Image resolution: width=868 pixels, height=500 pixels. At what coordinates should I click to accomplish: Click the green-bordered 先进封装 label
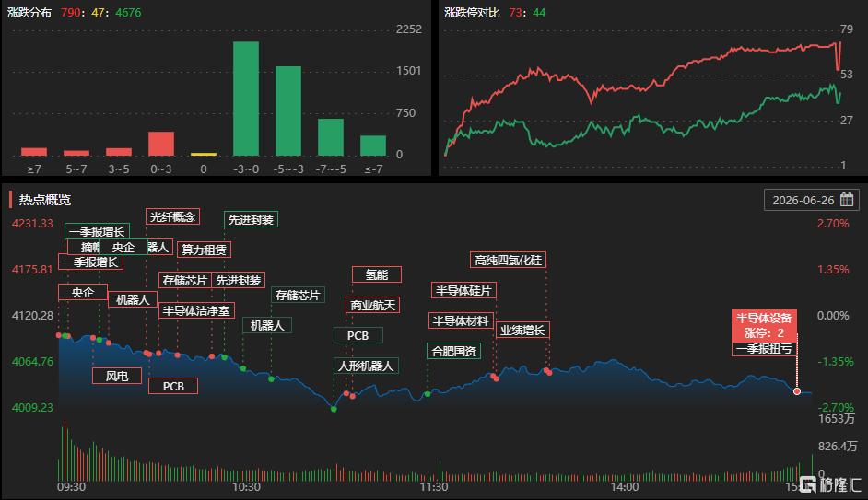pyautogui.click(x=251, y=219)
